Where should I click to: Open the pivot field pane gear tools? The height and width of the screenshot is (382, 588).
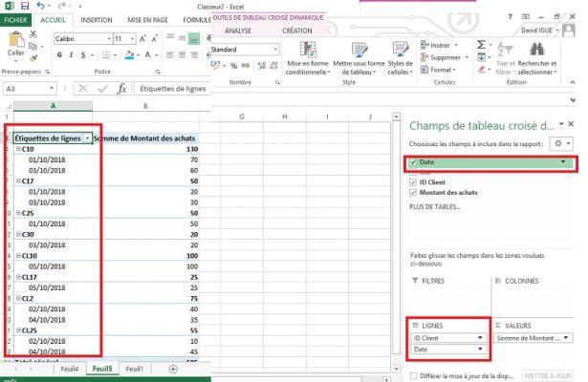coord(560,144)
